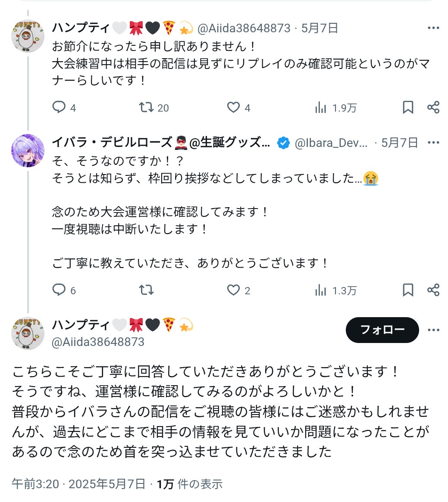Share the first ハンプティ post
This screenshot has height=502, width=448.
click(433, 107)
